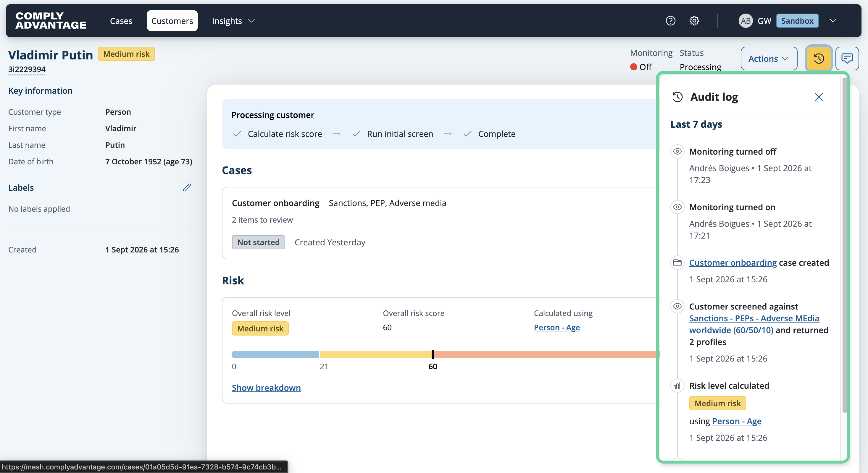Click the Labels section heading

[x=21, y=187]
